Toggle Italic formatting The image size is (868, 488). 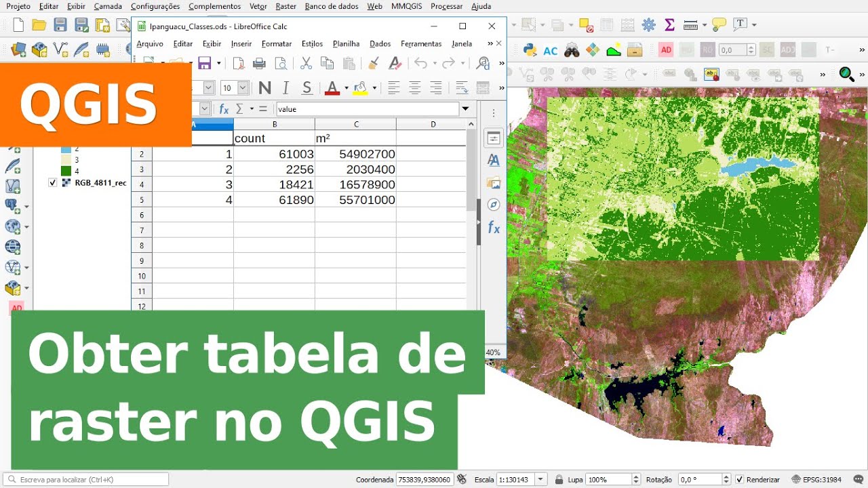click(x=285, y=87)
